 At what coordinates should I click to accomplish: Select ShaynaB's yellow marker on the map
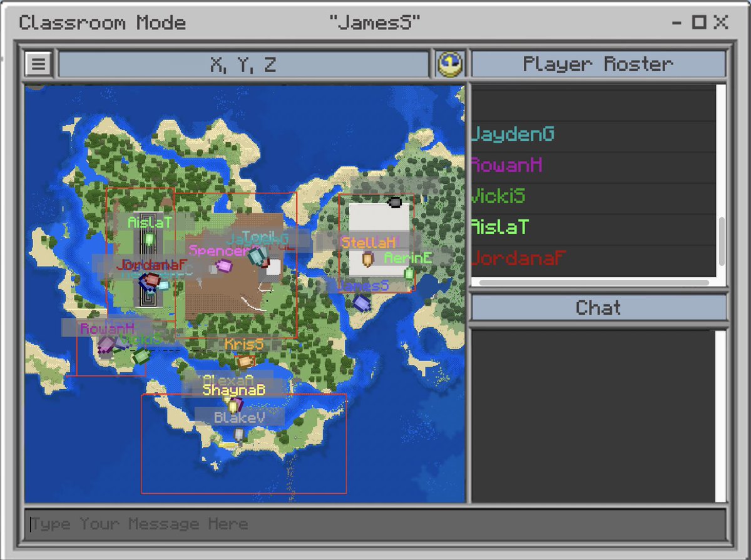point(233,407)
